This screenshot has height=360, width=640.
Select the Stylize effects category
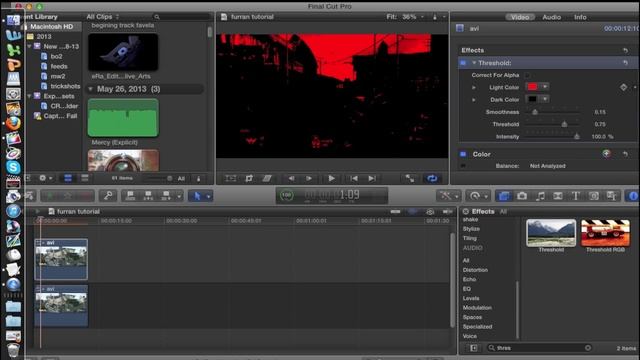point(471,229)
